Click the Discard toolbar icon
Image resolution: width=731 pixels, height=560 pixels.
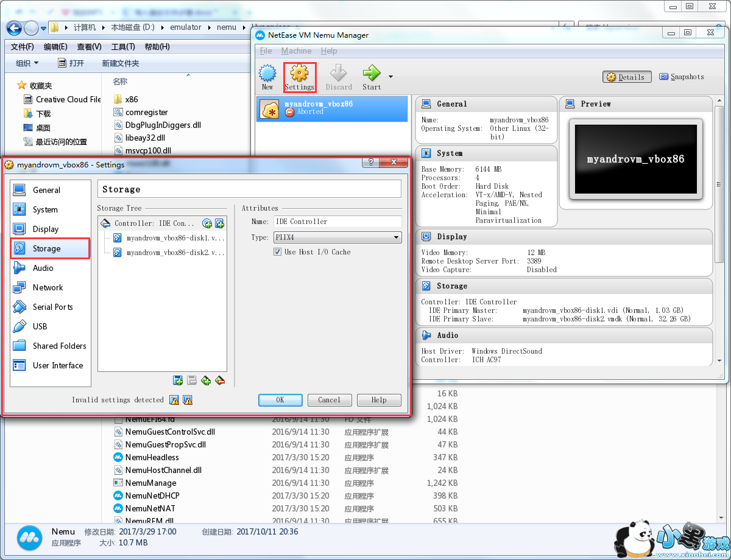[339, 77]
